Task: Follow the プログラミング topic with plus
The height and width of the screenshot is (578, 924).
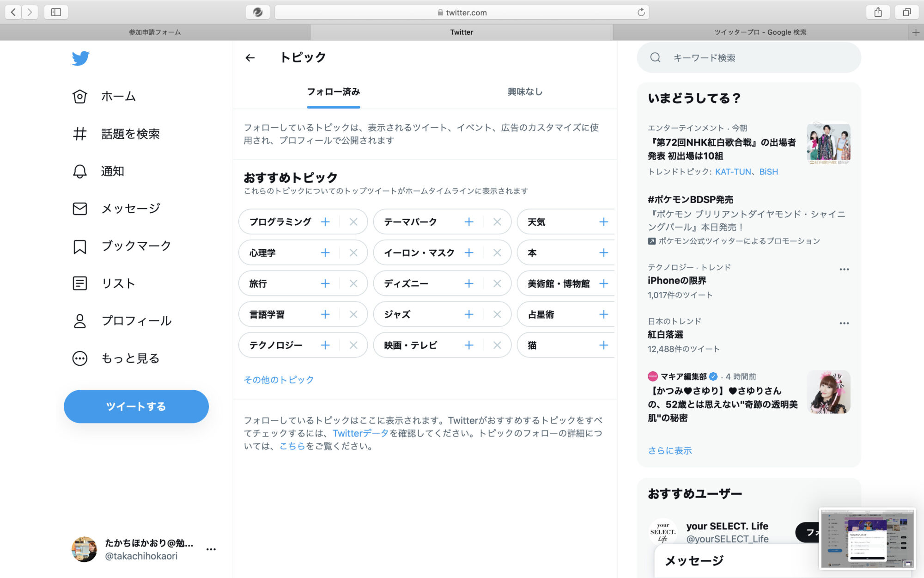Action: point(325,222)
